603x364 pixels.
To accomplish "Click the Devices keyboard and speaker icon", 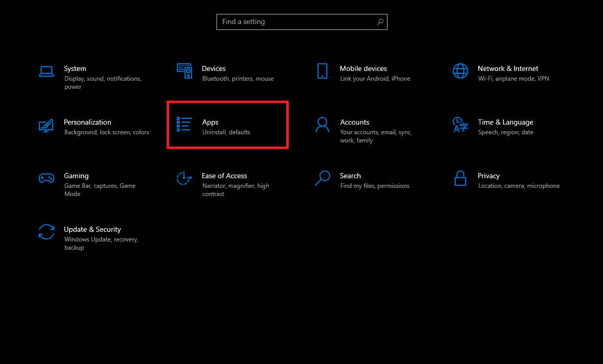I will click(184, 71).
